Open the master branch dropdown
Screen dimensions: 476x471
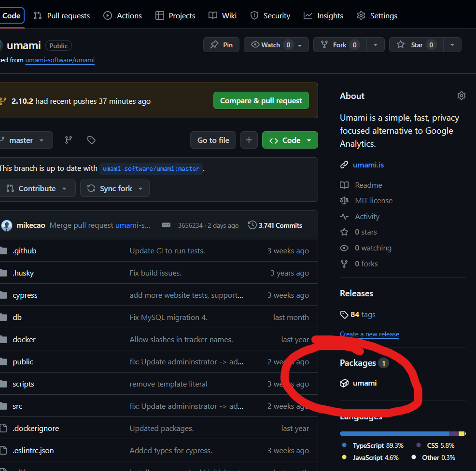(x=26, y=140)
